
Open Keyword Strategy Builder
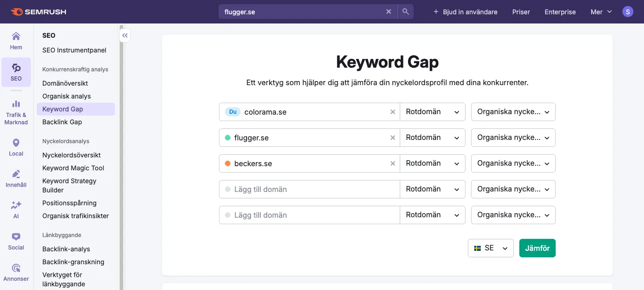point(69,186)
